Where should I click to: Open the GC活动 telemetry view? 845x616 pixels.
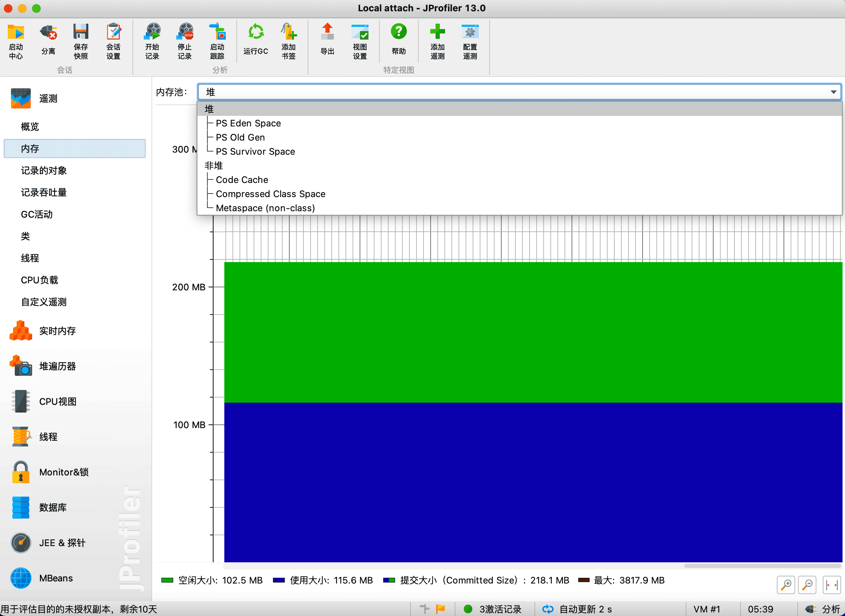tap(36, 214)
